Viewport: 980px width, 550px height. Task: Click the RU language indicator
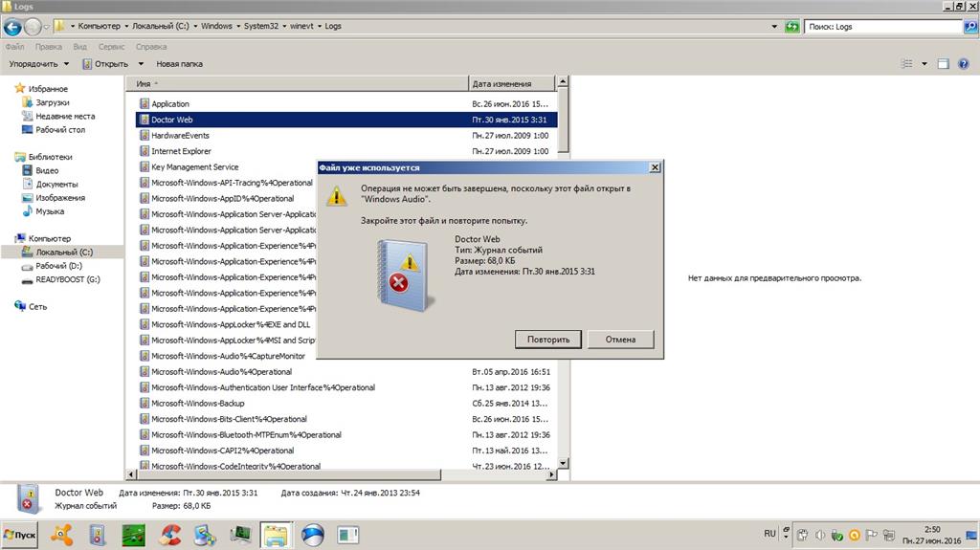[770, 533]
